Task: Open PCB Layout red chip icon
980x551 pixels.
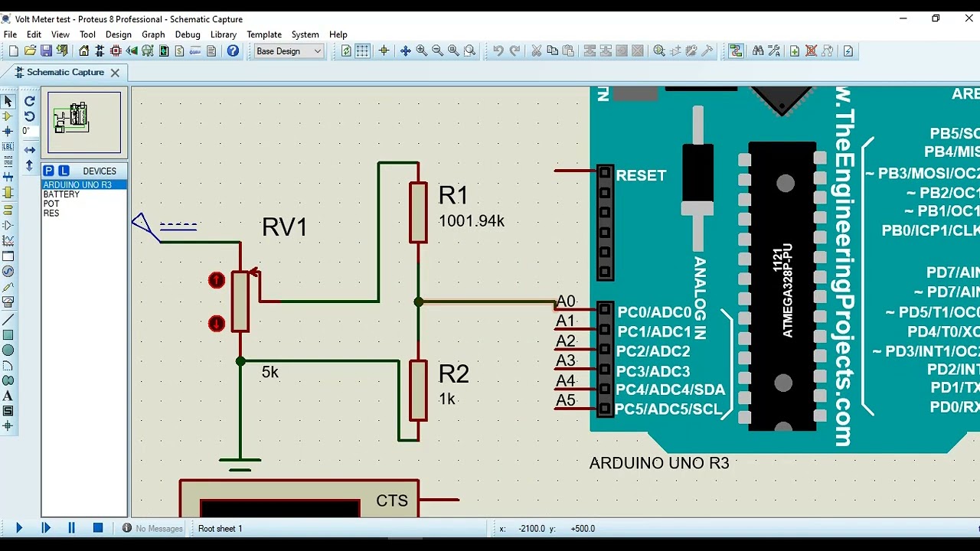Action: [x=116, y=51]
